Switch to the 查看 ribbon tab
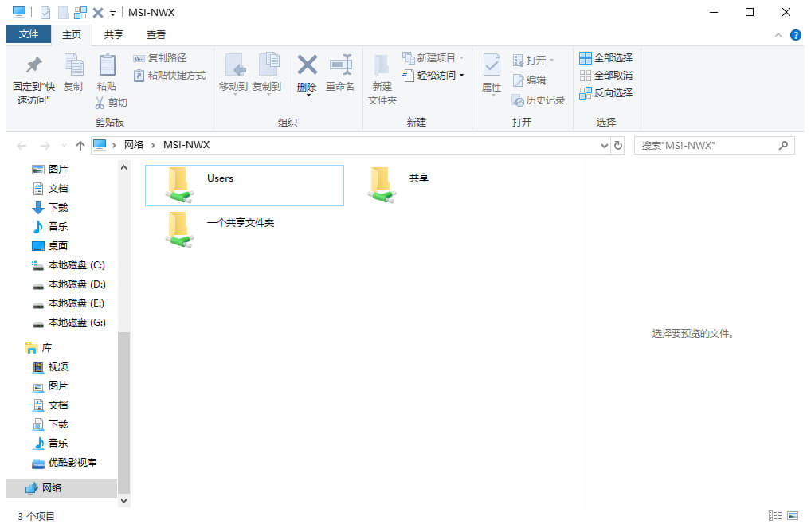This screenshot has height=532, width=811. (x=156, y=34)
